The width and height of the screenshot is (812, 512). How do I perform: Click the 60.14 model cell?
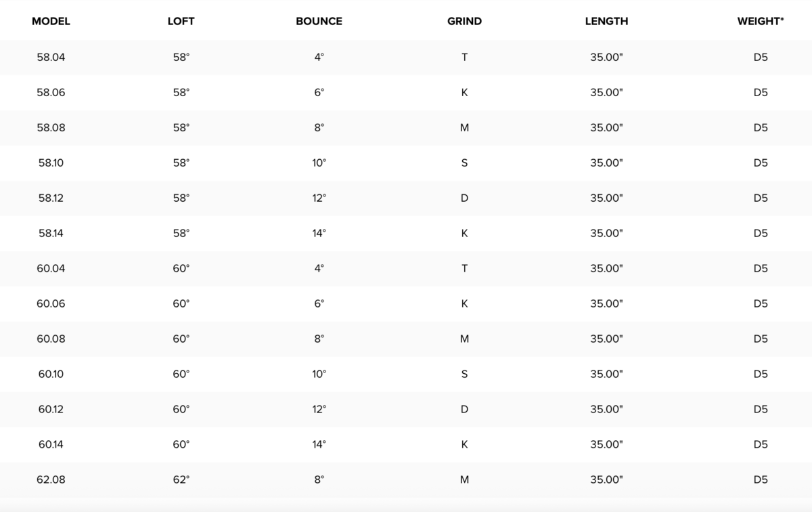(x=51, y=444)
